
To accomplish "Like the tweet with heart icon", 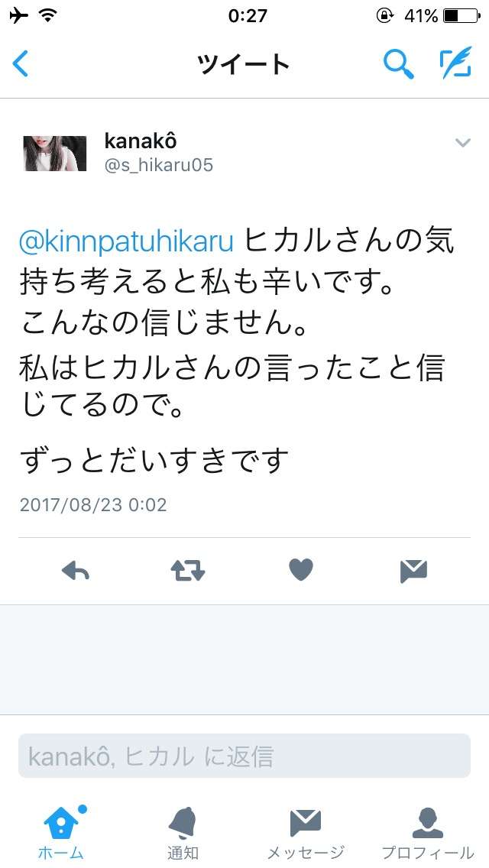I will click(x=301, y=570).
